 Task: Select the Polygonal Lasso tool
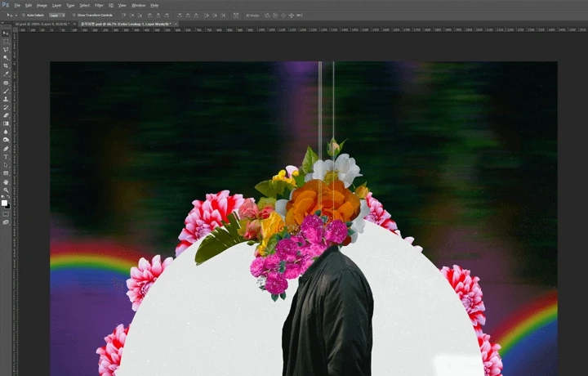6,50
